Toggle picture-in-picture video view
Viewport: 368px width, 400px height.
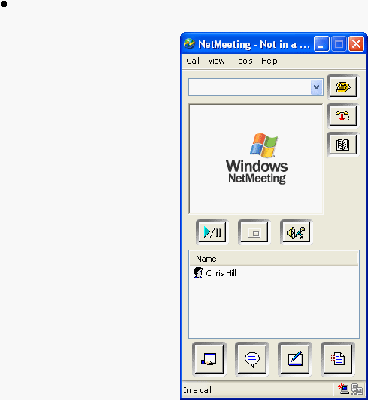point(254,232)
